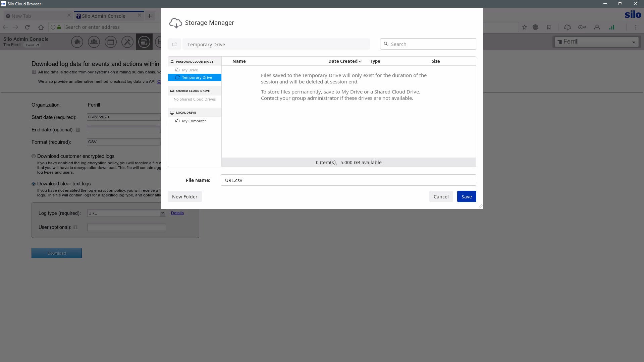Viewport: 644px width, 362px height.
Task: Click Local Drive section header
Action: click(195, 112)
